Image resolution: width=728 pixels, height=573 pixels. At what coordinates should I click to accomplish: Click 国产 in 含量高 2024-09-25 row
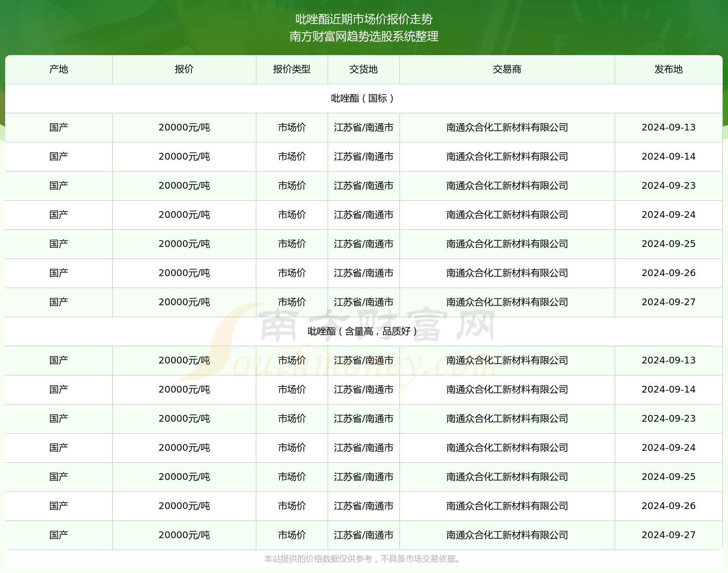pos(59,477)
